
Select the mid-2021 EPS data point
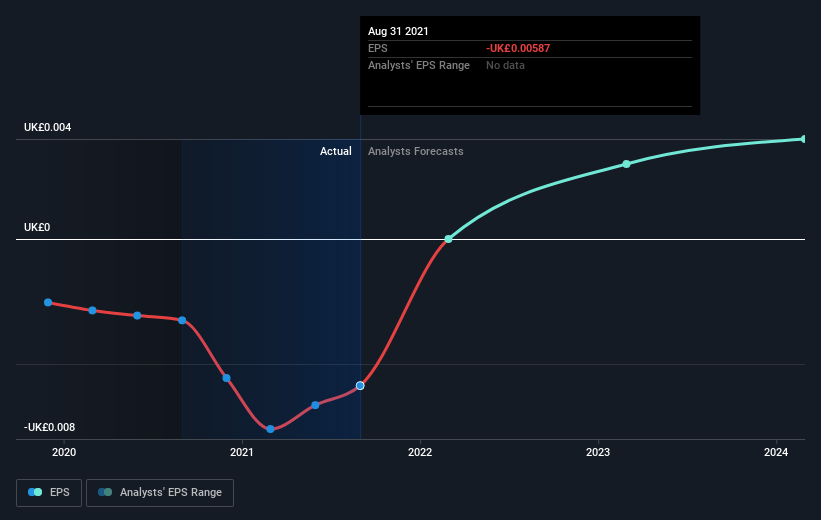(315, 405)
